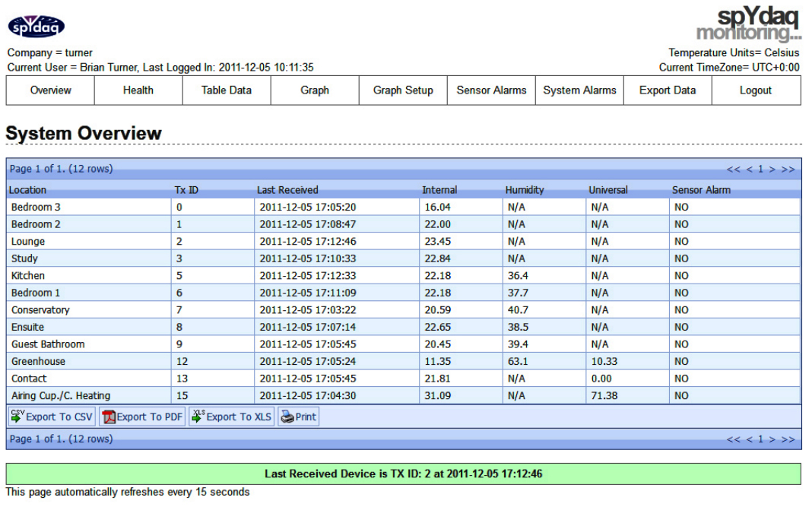Open the Health menu tab
The width and height of the screenshot is (812, 507).
(138, 90)
